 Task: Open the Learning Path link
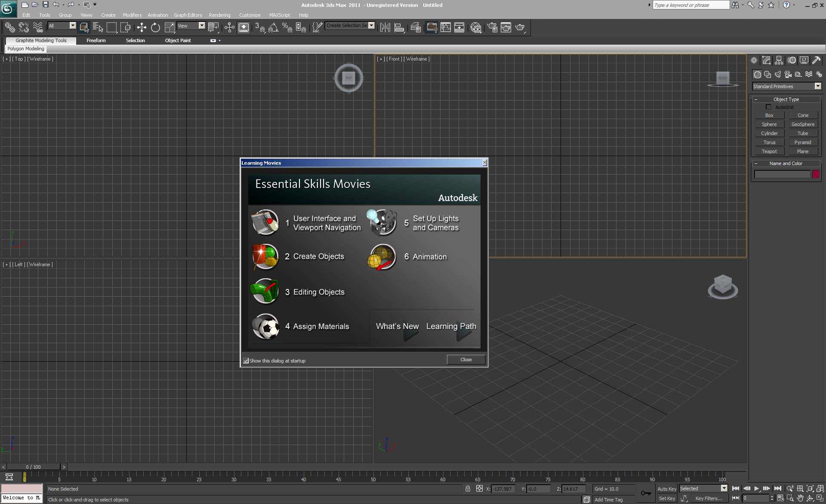[451, 326]
